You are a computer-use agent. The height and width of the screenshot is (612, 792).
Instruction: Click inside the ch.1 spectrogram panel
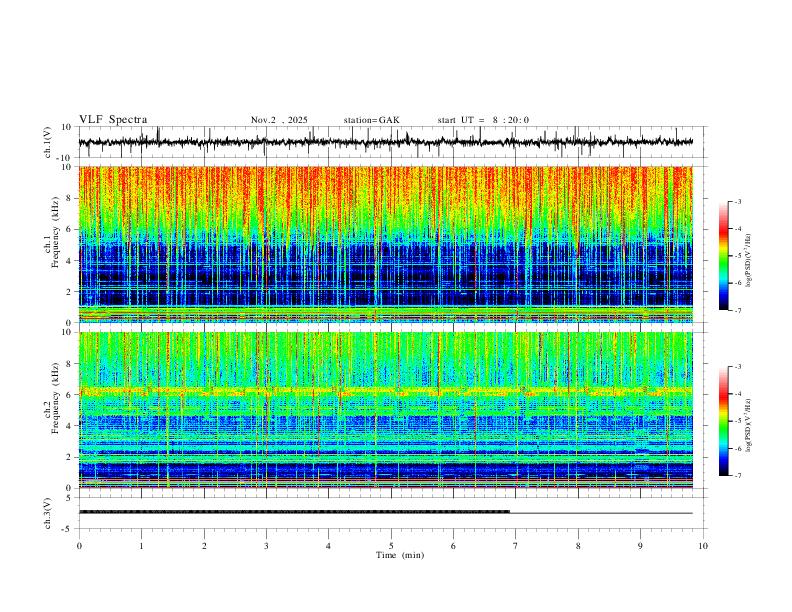[386, 244]
